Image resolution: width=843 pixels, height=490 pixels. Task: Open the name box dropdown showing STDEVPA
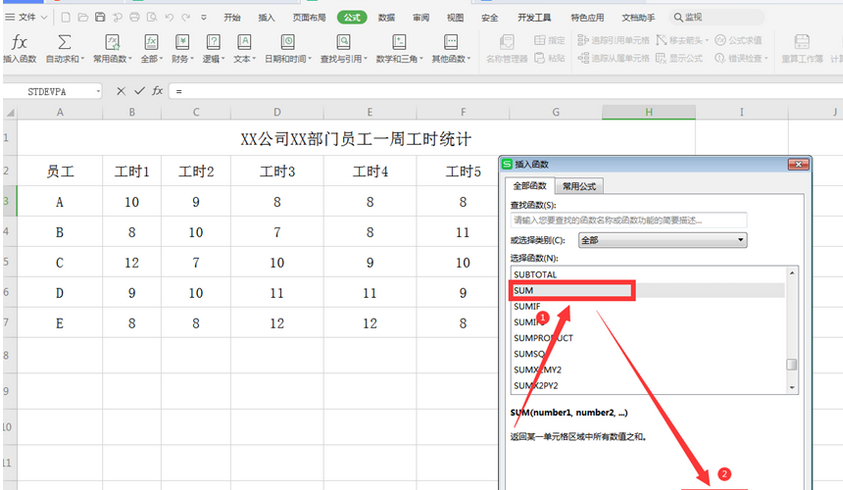pyautogui.click(x=98, y=91)
